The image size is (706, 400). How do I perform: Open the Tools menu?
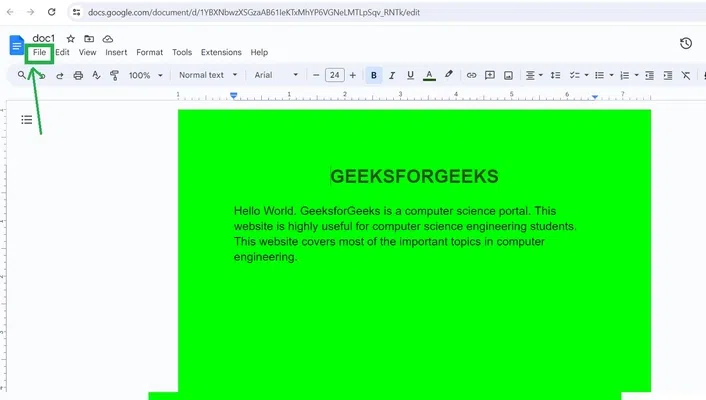(x=182, y=52)
